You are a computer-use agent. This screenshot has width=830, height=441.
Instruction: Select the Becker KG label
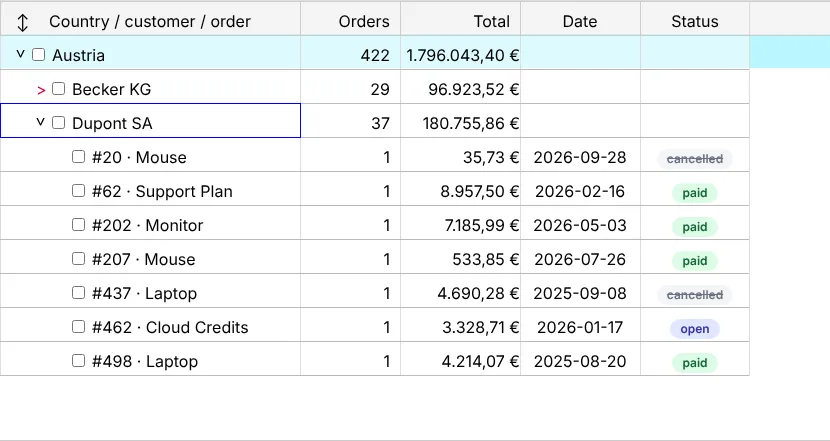coord(111,89)
